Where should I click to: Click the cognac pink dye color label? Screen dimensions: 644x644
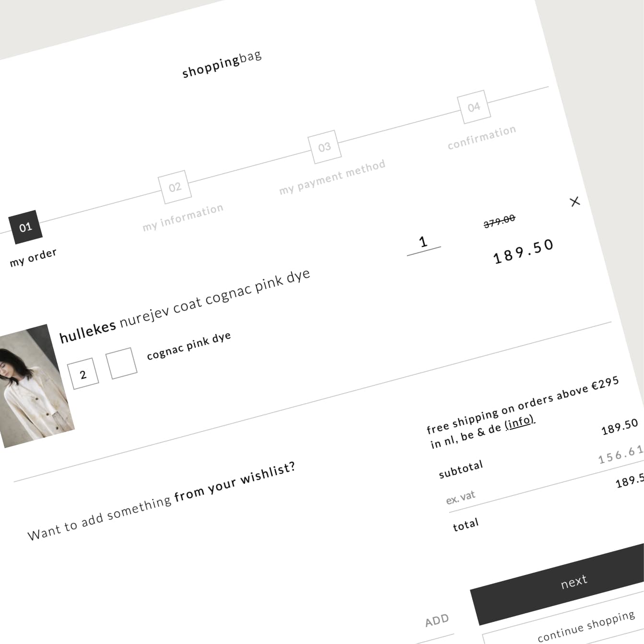(189, 346)
